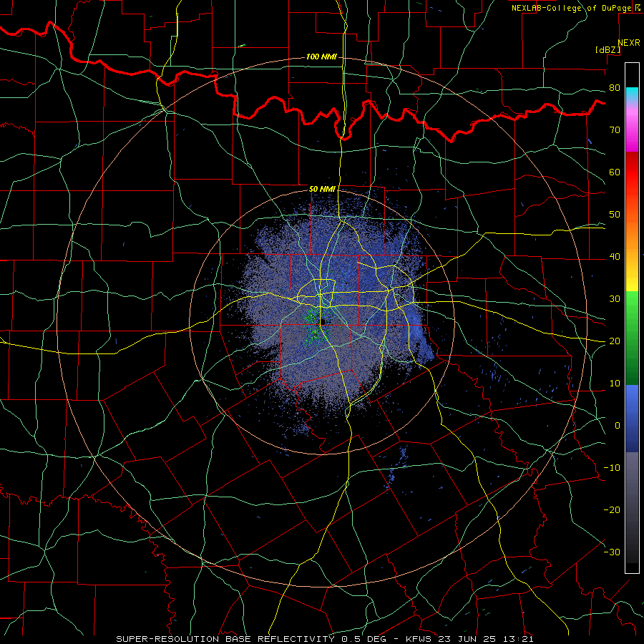Viewport: 644px width, 644px height.
Task: Click the 30 value on the dBZ scale
Action: click(x=615, y=299)
